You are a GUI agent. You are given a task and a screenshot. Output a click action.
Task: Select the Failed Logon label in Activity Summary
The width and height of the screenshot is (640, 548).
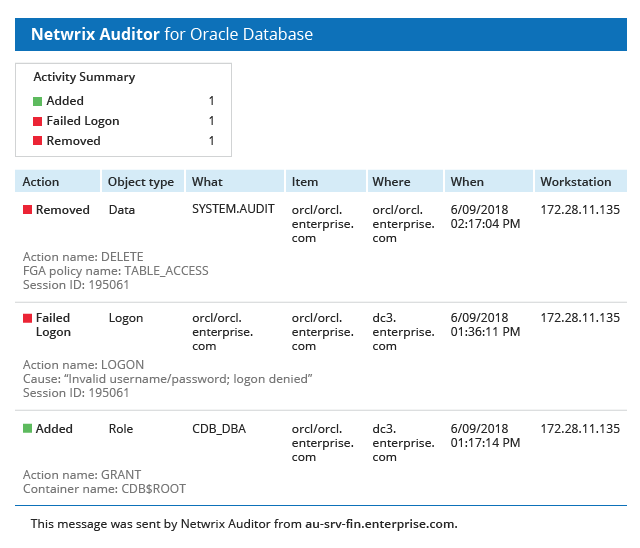point(83,121)
